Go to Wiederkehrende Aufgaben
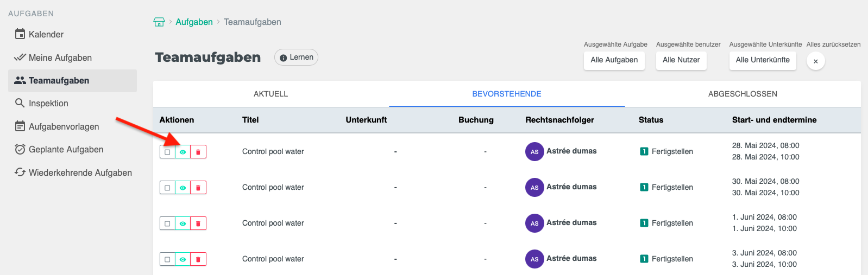The width and height of the screenshot is (868, 275). [x=80, y=172]
